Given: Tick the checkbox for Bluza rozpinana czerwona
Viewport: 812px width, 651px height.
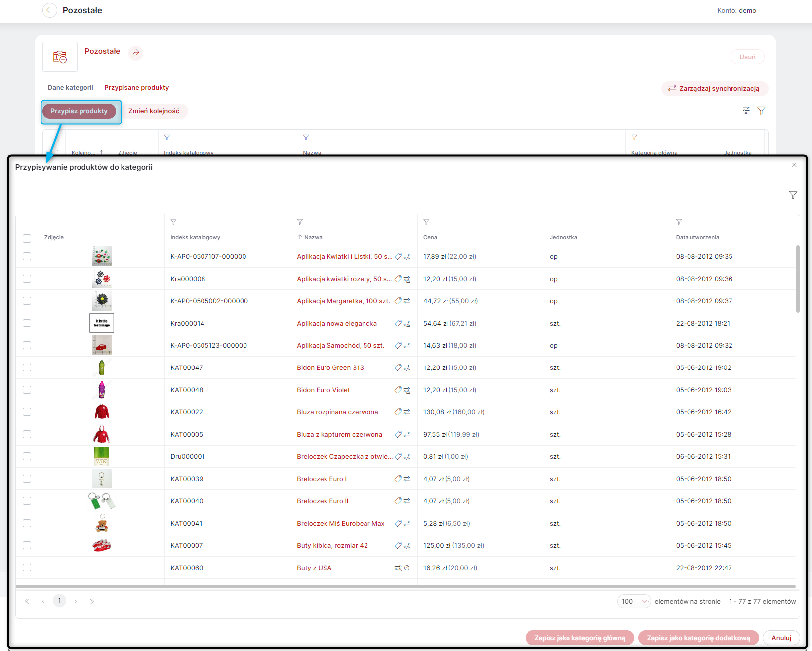Looking at the screenshot, I should [27, 412].
